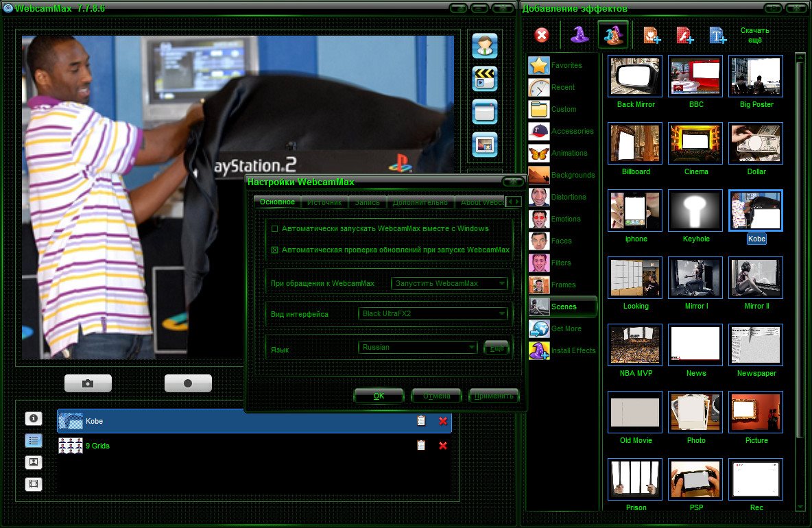Viewport: 812px width, 528px height.
Task: Switch to the Основное tab
Action: click(x=278, y=202)
